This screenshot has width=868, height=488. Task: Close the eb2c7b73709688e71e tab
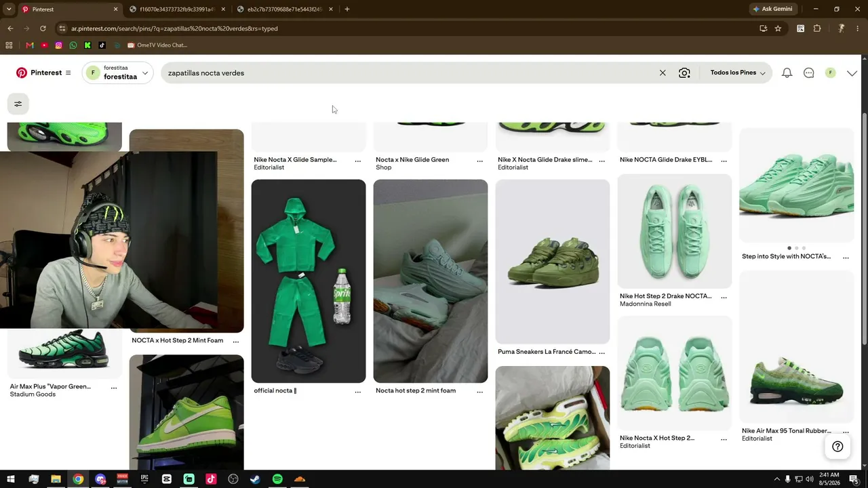pos(331,9)
